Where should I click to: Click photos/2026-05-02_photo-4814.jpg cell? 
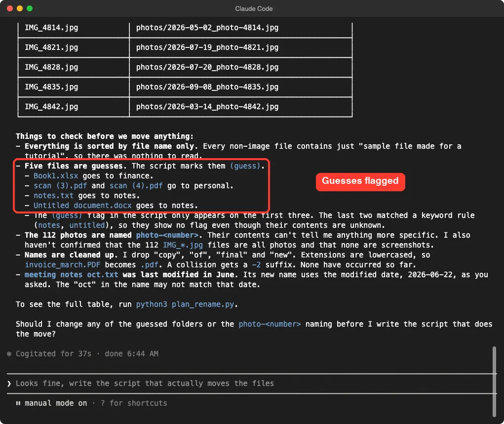241,28
